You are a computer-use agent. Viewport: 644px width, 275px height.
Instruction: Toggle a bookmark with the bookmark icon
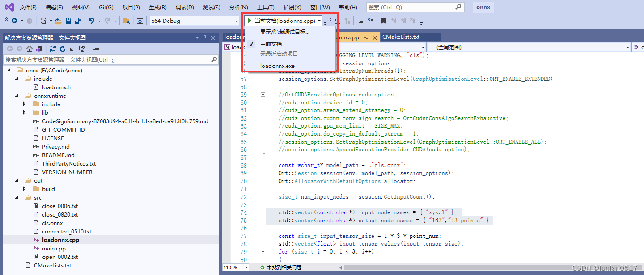pyautogui.click(x=383, y=21)
